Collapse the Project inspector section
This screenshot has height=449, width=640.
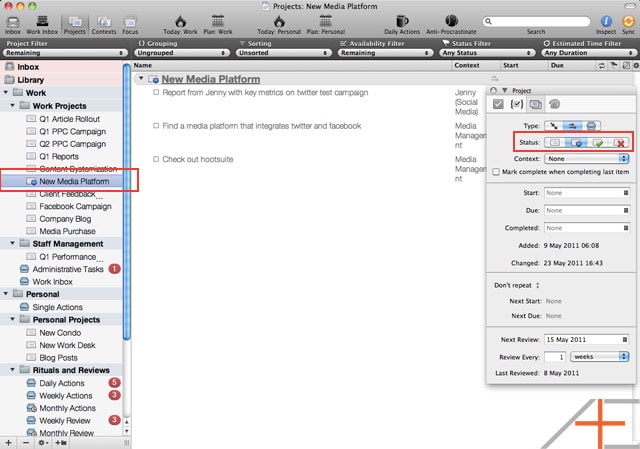coord(505,90)
